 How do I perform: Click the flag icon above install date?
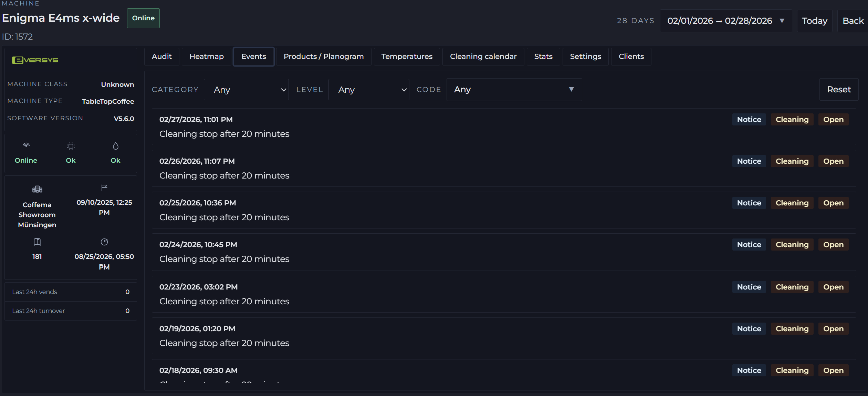click(x=104, y=188)
